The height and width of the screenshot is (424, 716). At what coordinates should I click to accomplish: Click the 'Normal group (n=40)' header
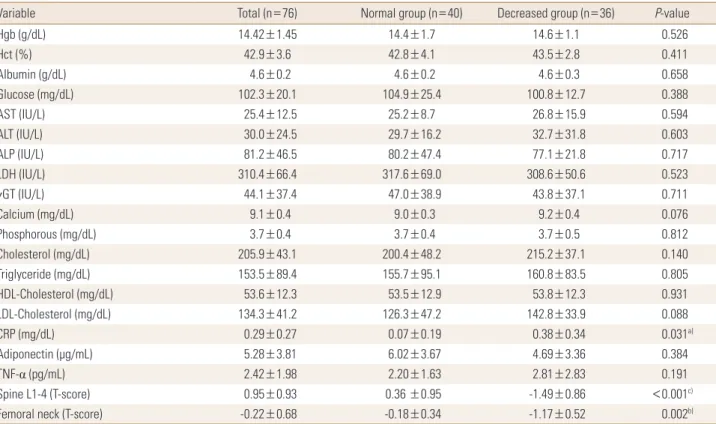[411, 13]
